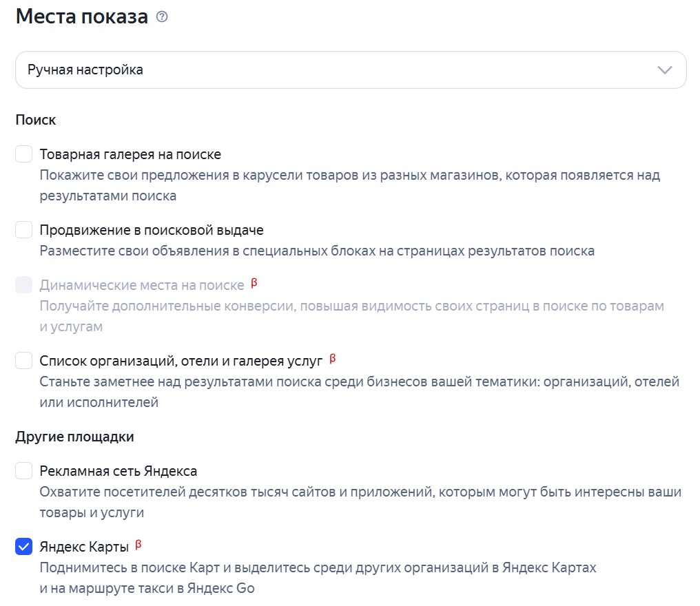Enable Товарная галерея на поиске checkbox
The width and height of the screenshot is (700, 606).
point(23,154)
